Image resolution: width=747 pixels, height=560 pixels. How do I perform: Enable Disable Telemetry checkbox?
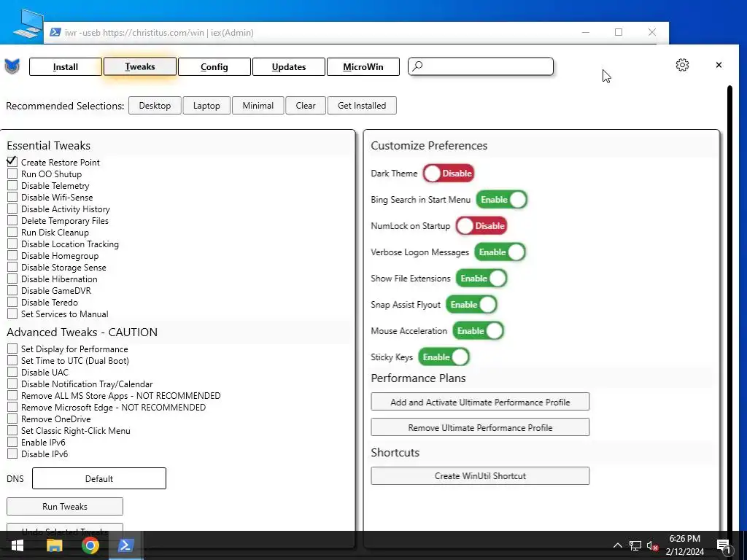[12, 185]
